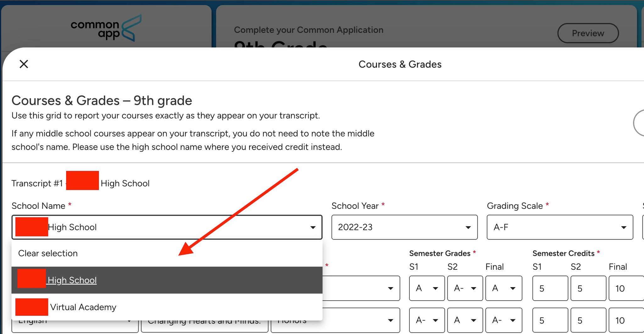
Task: Open Final grade dropdown in the English row
Action: point(504,320)
